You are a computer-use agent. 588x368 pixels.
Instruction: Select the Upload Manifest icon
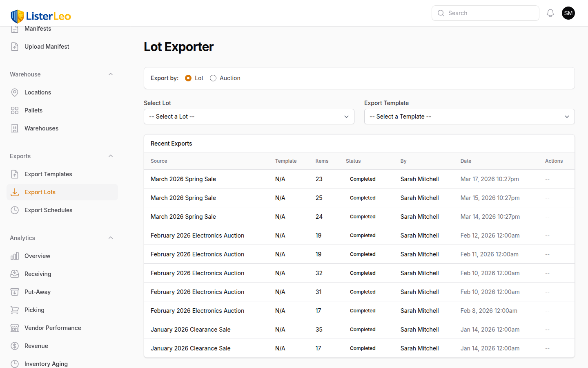[x=15, y=46]
